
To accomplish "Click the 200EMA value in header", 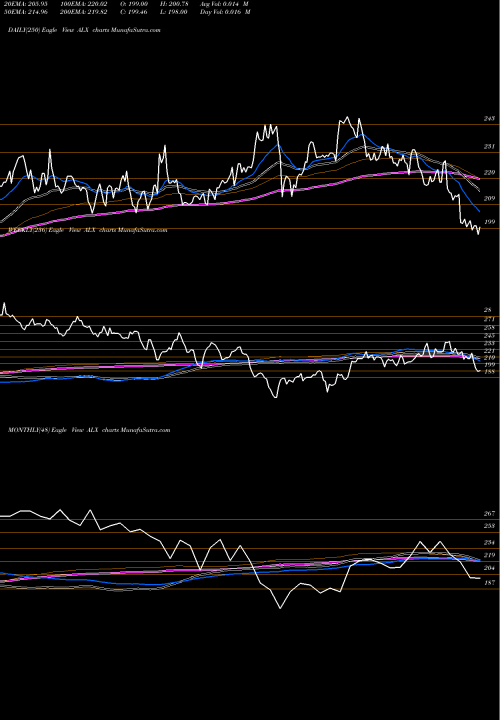I will point(83,11).
